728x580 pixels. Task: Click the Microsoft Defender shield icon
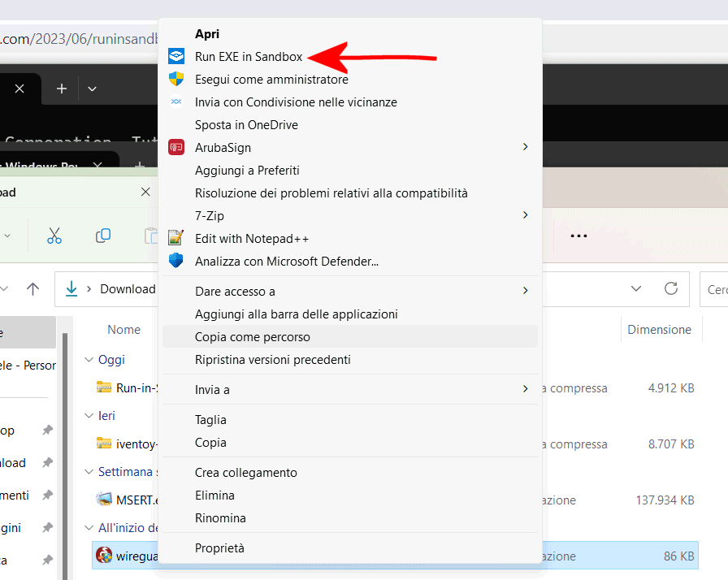click(x=176, y=261)
